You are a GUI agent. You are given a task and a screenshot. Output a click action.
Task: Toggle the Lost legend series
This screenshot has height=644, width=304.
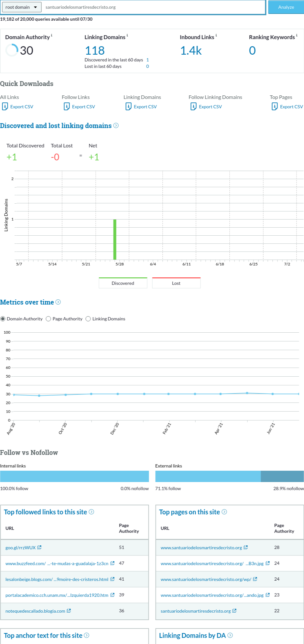[176, 283]
